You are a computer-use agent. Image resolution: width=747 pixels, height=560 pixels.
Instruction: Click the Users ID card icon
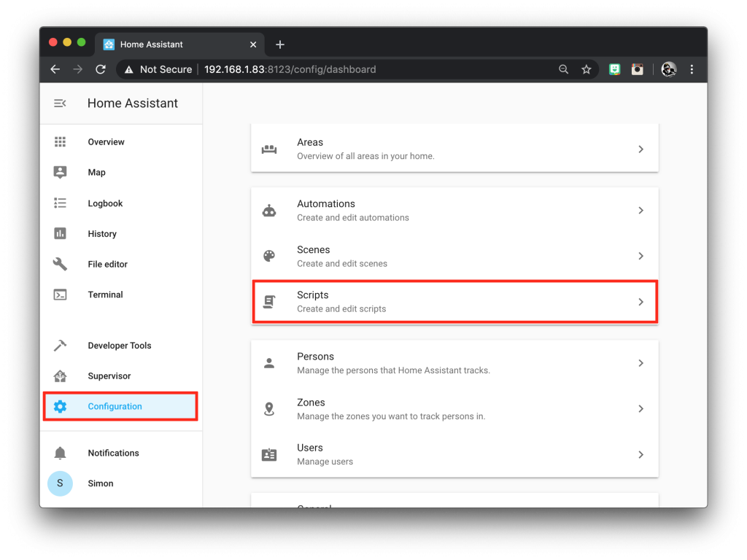click(x=269, y=455)
